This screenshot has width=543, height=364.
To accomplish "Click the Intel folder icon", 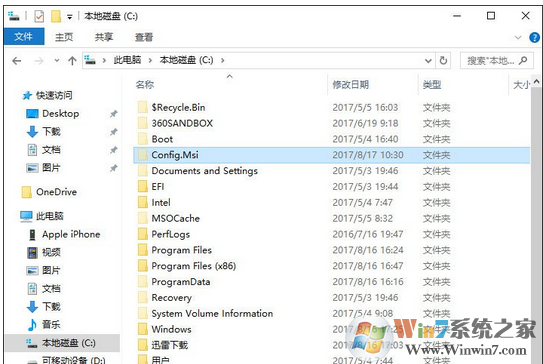I will (x=143, y=203).
